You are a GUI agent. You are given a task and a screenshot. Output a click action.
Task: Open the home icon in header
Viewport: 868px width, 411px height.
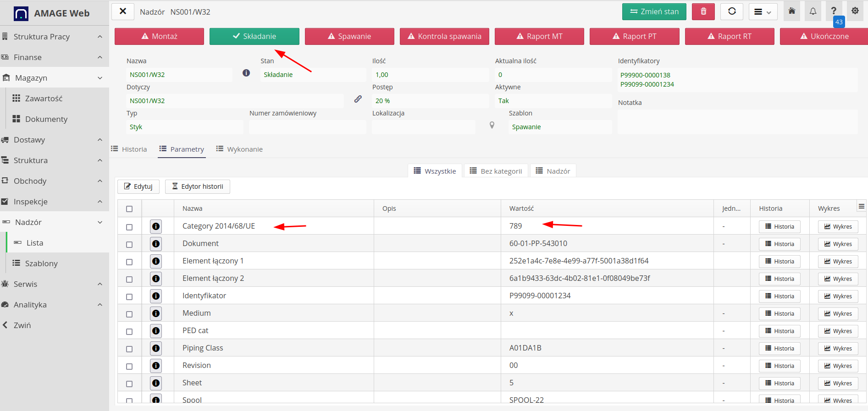791,11
